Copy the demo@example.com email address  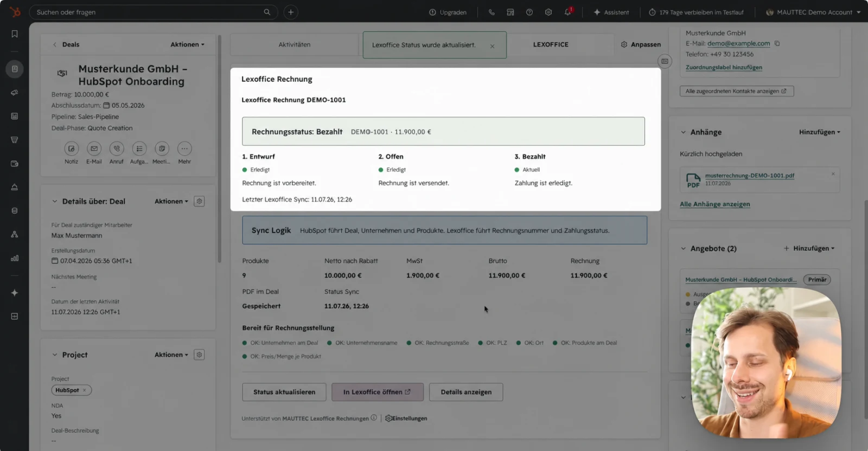pyautogui.click(x=777, y=43)
